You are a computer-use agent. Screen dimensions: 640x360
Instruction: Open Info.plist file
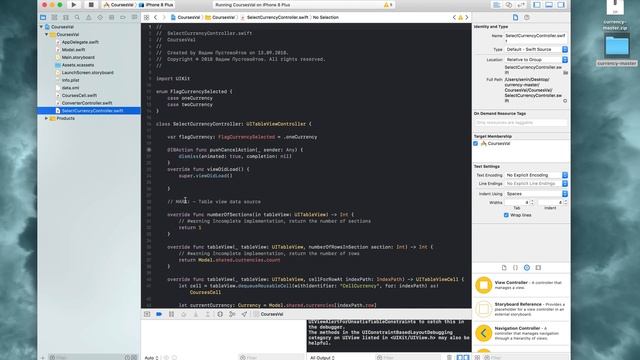(x=70, y=80)
